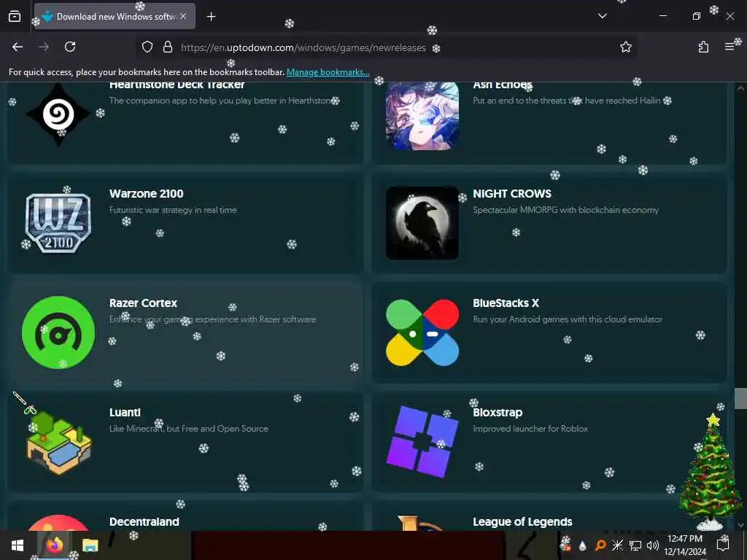Viewport: 747px width, 560px height.
Task: Go forward with the browser arrow
Action: pos(43,47)
